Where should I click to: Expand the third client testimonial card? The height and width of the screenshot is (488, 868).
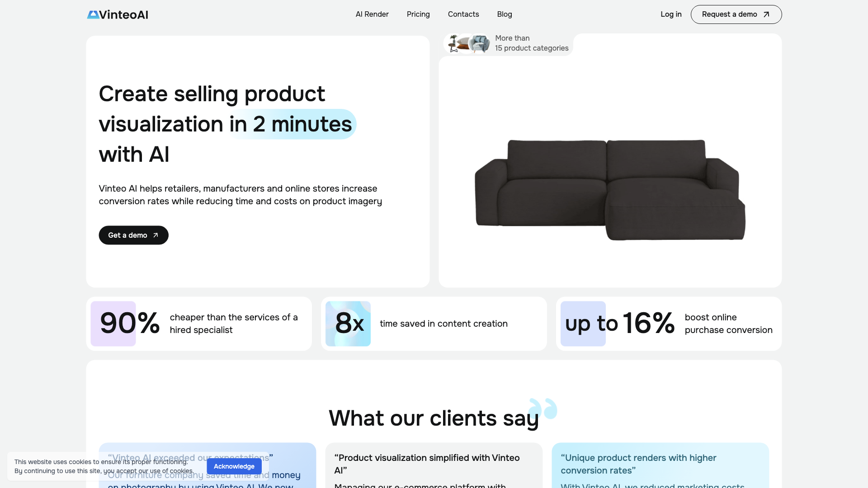pos(660,468)
